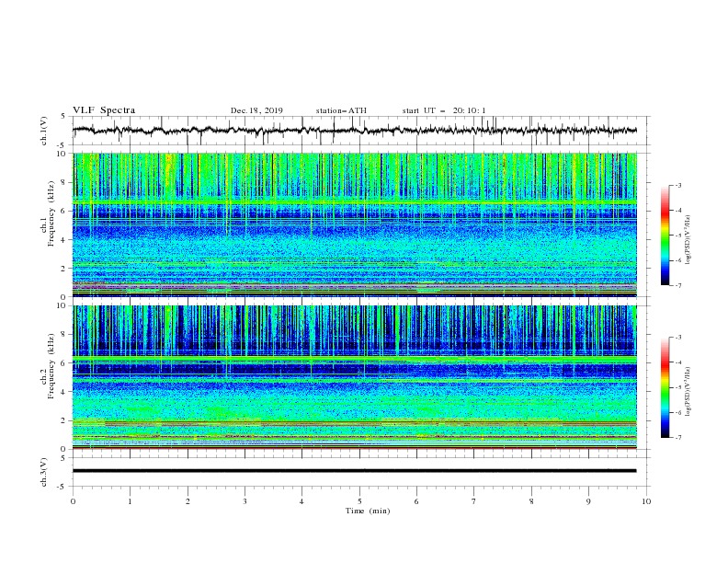
Task: Click the "-3" label on ch.1 color bar
Action: pos(677,185)
